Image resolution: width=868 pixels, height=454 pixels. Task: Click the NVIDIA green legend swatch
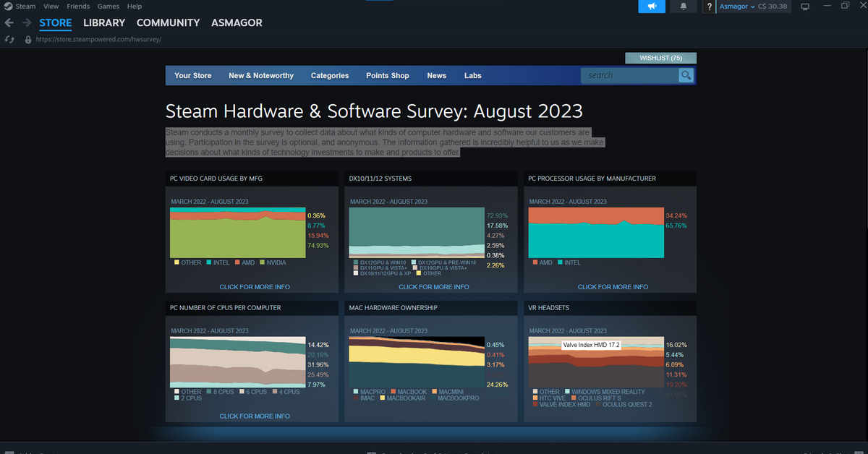click(262, 263)
